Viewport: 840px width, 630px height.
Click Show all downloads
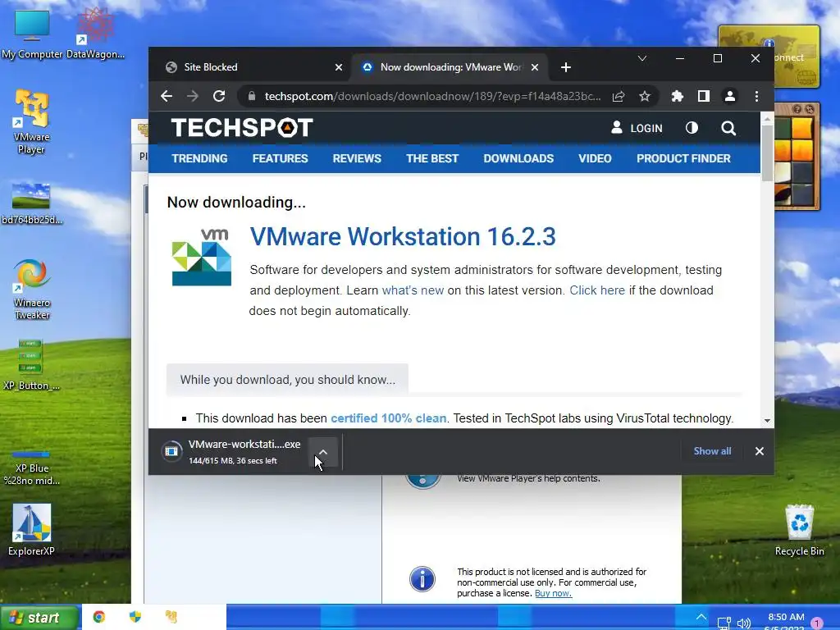tap(712, 451)
